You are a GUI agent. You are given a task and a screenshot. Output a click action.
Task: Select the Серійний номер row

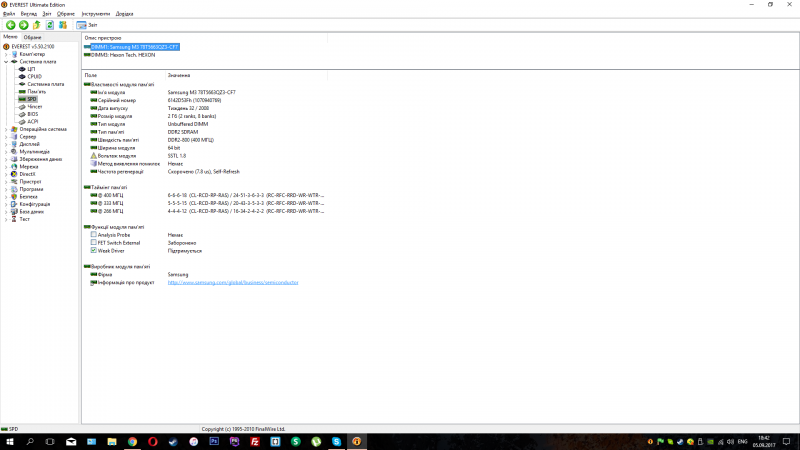click(x=204, y=101)
